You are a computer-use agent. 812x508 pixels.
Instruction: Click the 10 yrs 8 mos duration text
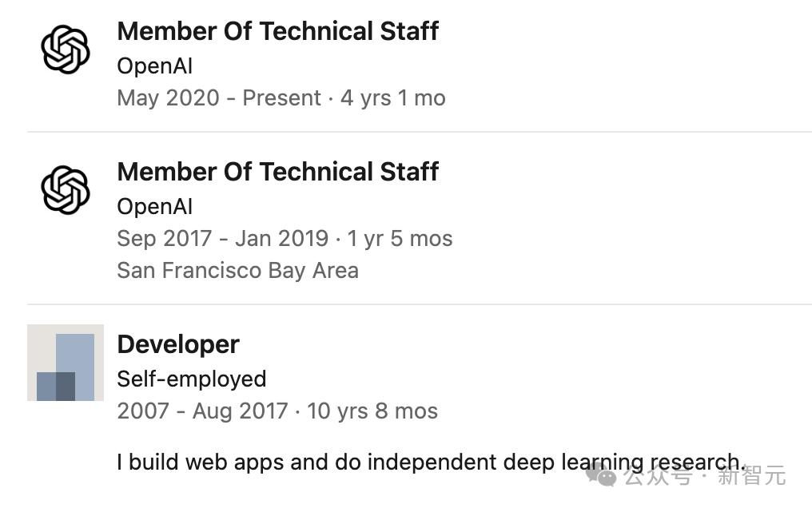click(x=372, y=411)
